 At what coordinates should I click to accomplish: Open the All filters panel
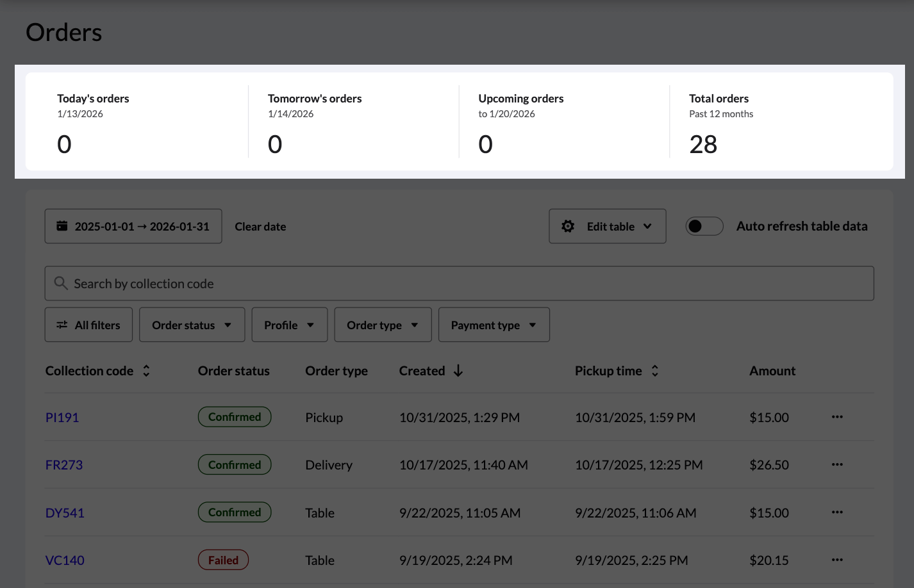click(88, 325)
